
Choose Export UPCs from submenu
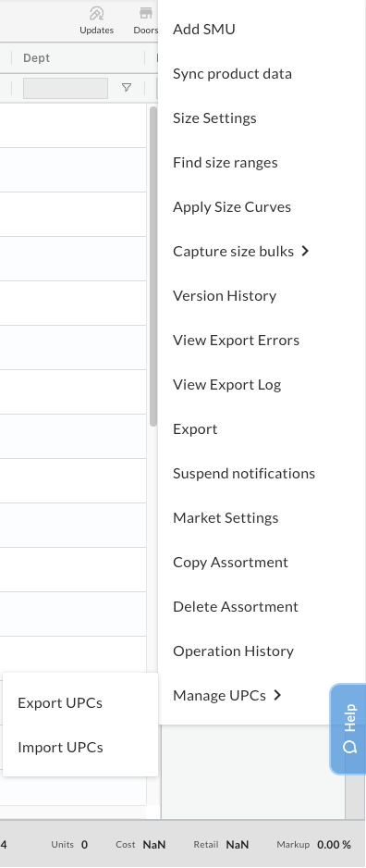point(60,703)
